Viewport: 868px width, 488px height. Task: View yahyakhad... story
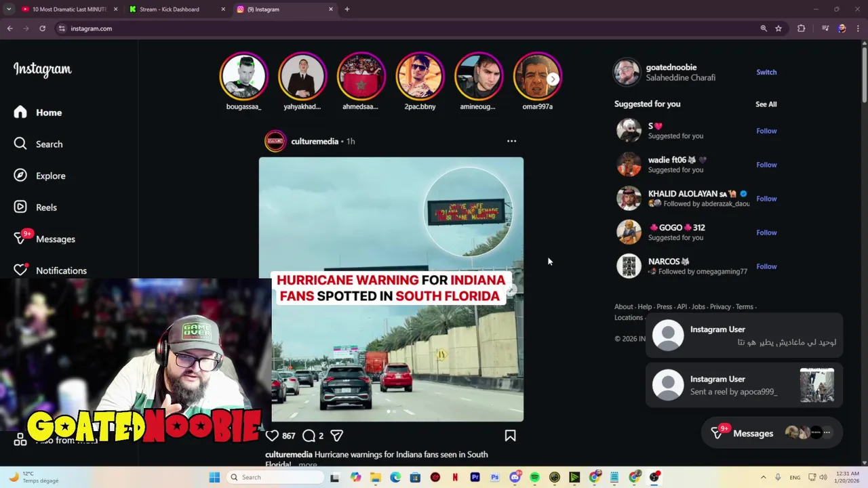[302, 76]
